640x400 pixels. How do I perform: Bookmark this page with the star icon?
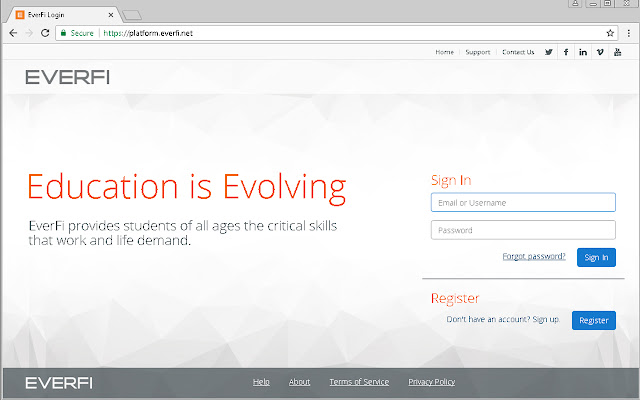(610, 33)
